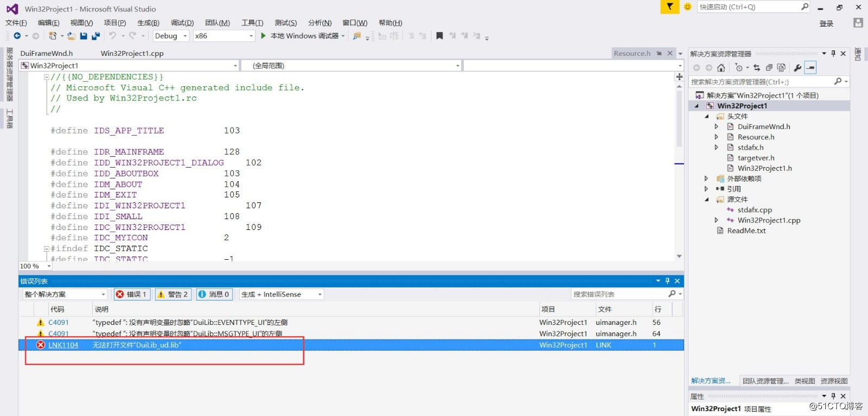Toggle bookmark with the black flag icon
The height and width of the screenshot is (416, 868).
tap(439, 36)
